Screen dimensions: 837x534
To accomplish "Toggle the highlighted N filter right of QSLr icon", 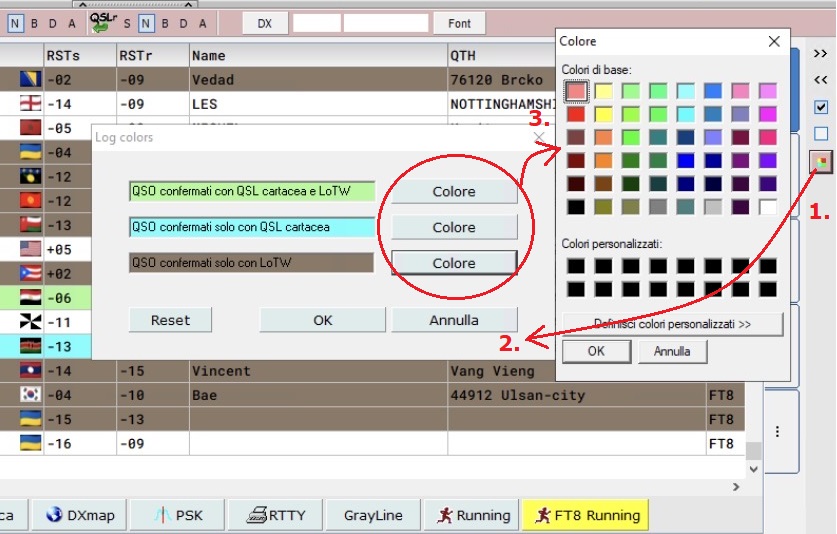I will [146, 23].
